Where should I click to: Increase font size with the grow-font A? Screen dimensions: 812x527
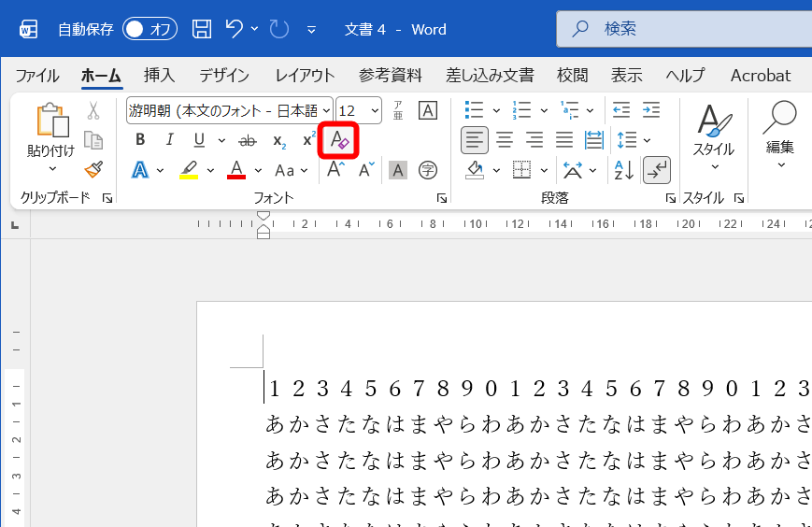[335, 169]
